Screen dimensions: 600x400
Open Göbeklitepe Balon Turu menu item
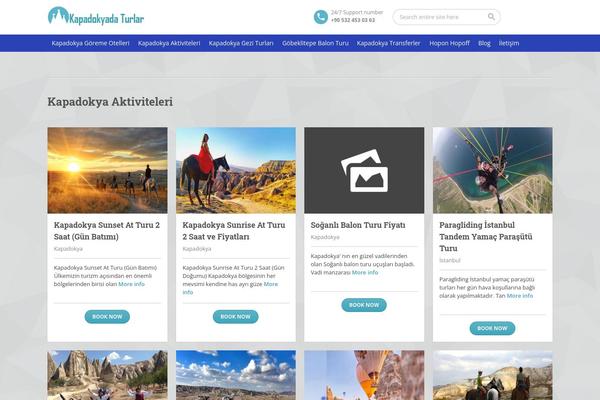315,43
